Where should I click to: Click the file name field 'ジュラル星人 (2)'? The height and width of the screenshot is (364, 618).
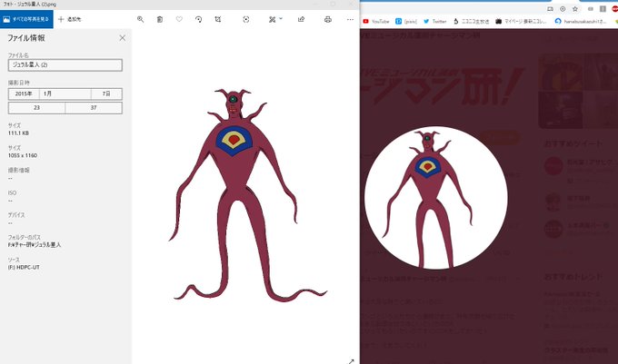click(x=65, y=65)
